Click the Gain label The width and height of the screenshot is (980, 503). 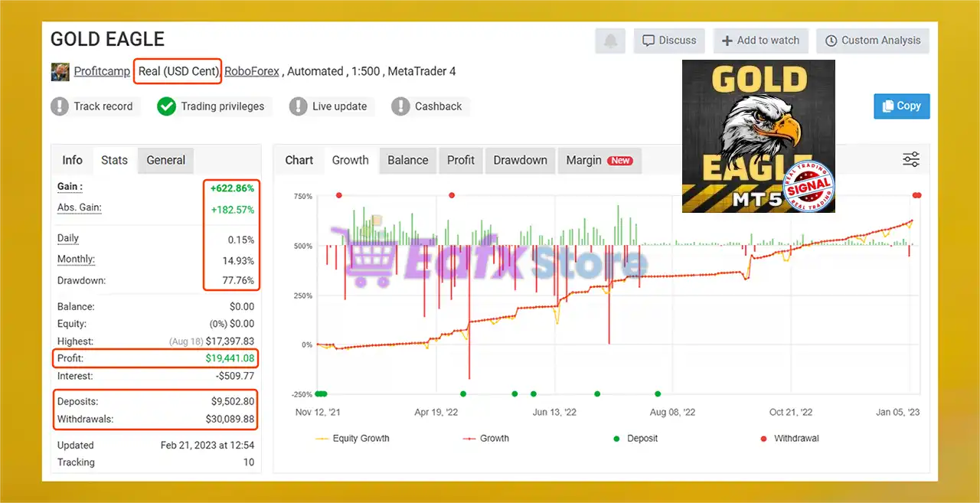[x=70, y=187]
